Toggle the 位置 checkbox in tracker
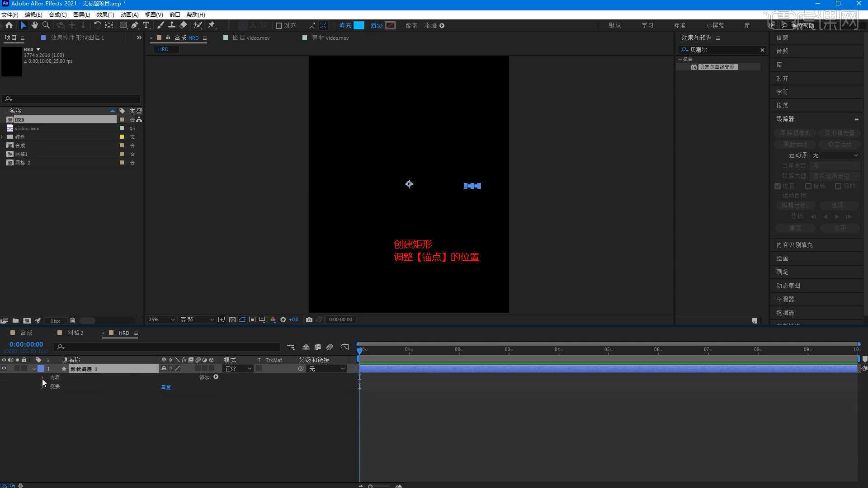868x488 pixels. click(x=778, y=186)
